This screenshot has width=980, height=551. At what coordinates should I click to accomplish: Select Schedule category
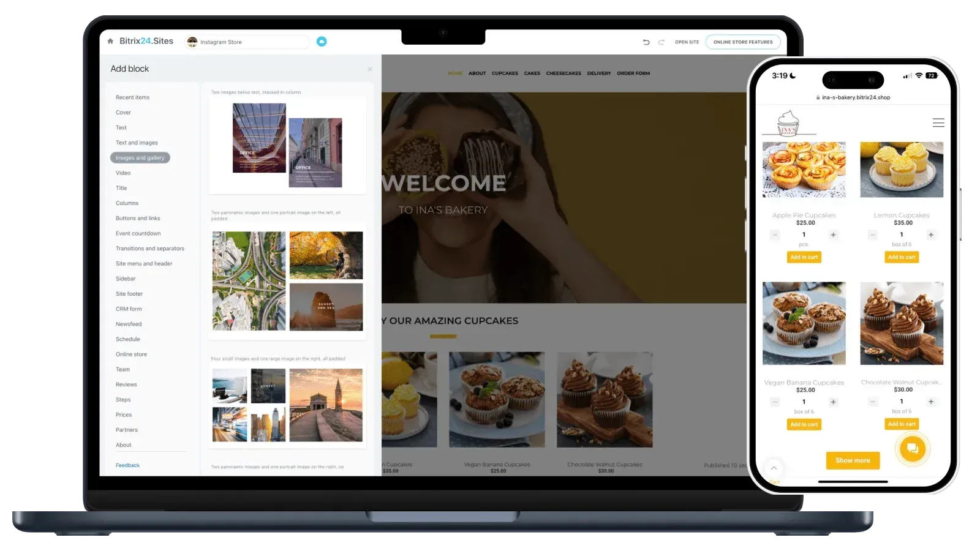(x=128, y=339)
